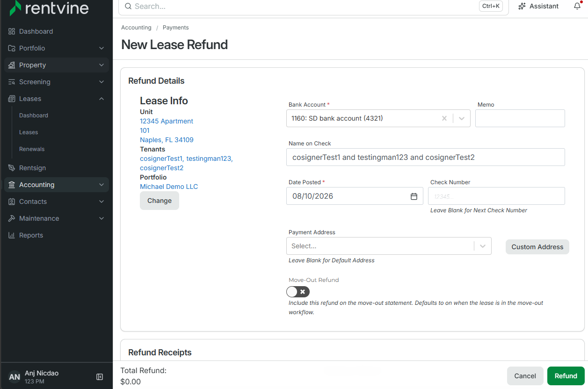Click the Portfolio folder icon
Viewport: 588px width, 389px height.
[12, 48]
